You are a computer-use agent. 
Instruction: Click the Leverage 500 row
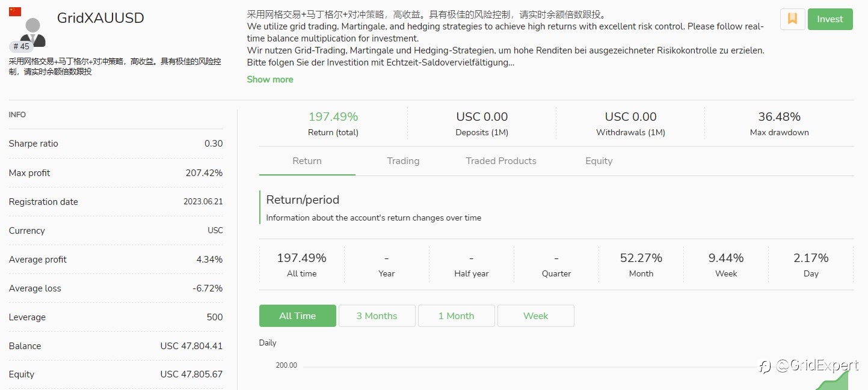point(115,317)
